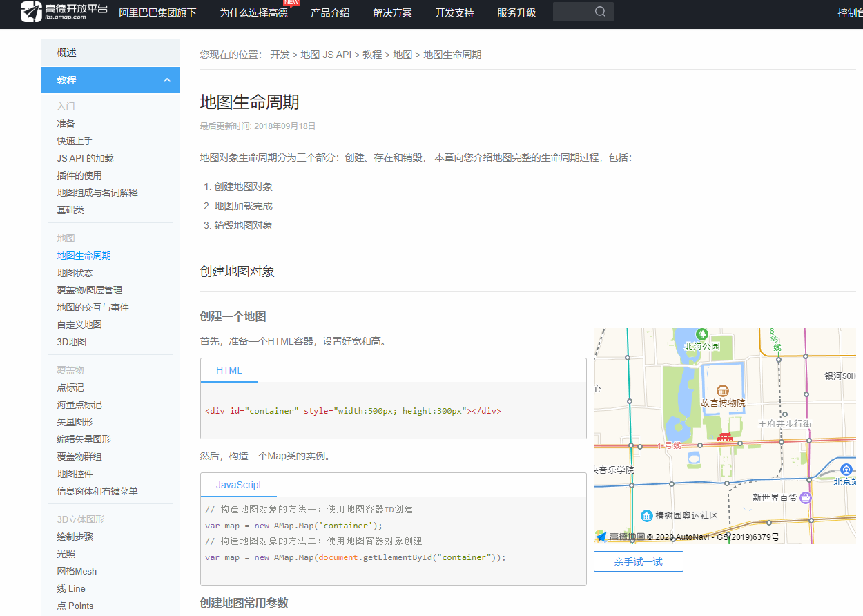The image size is (863, 616).
Task: Click the magnifier search icon
Action: [x=600, y=12]
